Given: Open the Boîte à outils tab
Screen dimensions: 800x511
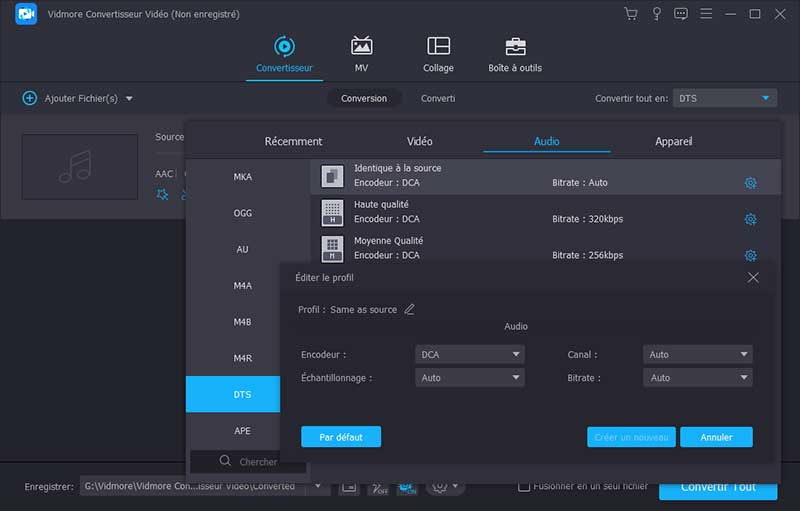Looking at the screenshot, I should (515, 56).
